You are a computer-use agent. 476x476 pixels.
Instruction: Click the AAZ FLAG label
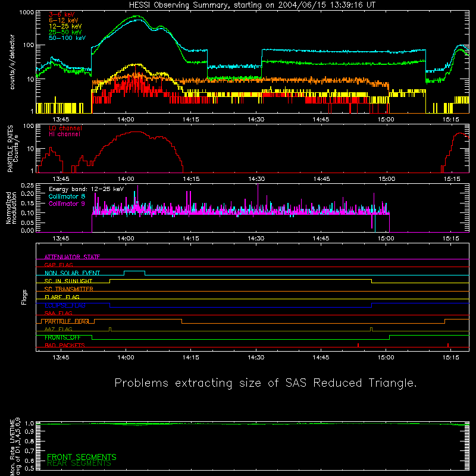pyautogui.click(x=58, y=329)
